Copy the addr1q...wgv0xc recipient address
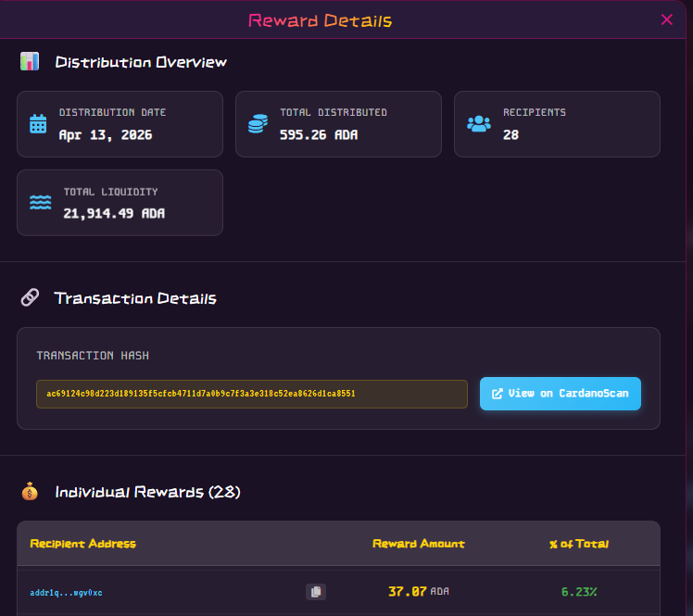Viewport: 693px width, 616px height. click(316, 592)
